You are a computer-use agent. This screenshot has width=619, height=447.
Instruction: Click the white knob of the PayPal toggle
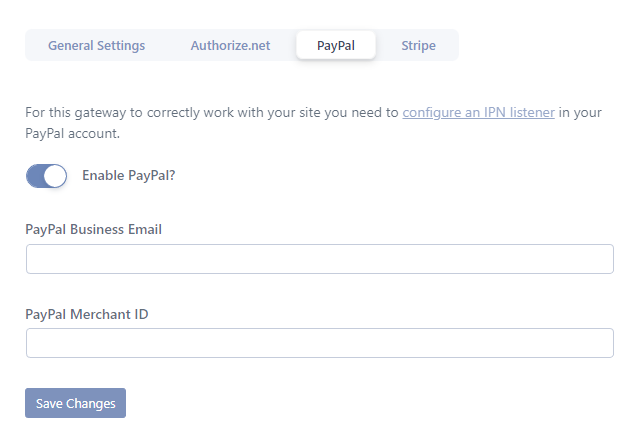coord(55,176)
